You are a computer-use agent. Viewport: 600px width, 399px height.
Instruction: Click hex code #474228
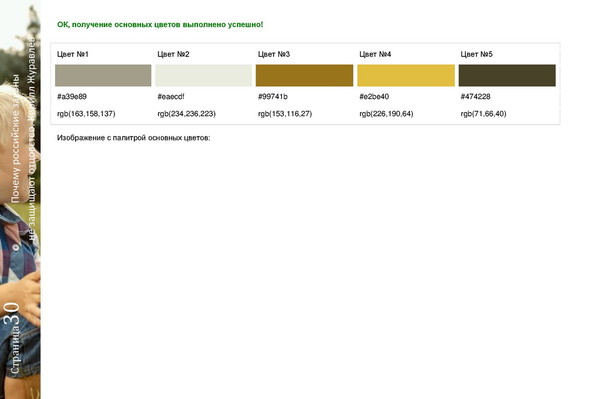click(x=475, y=96)
